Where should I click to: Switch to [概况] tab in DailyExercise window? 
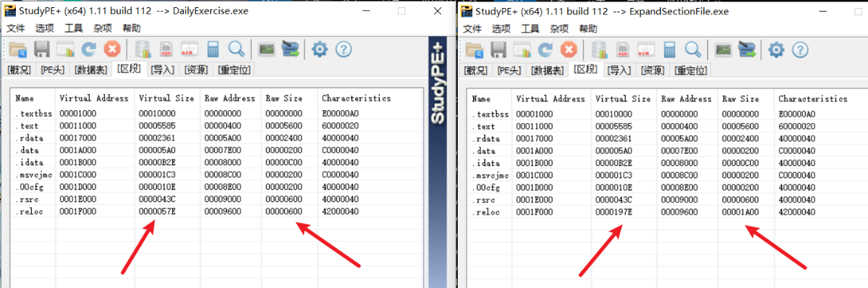click(x=20, y=70)
